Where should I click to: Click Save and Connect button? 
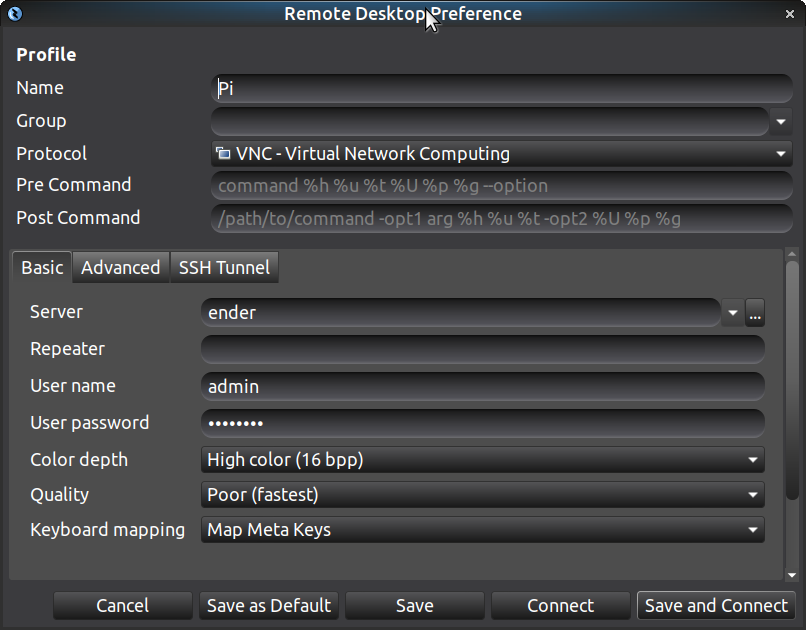(716, 606)
